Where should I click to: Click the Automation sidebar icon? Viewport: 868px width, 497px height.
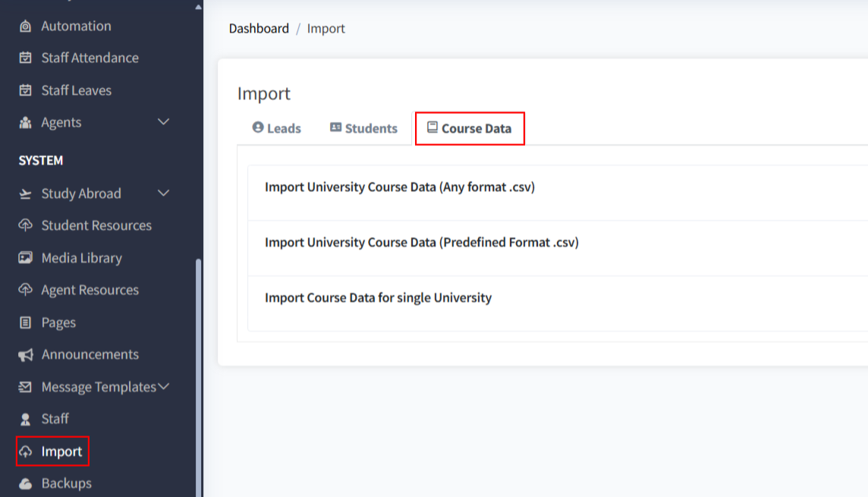(x=26, y=27)
